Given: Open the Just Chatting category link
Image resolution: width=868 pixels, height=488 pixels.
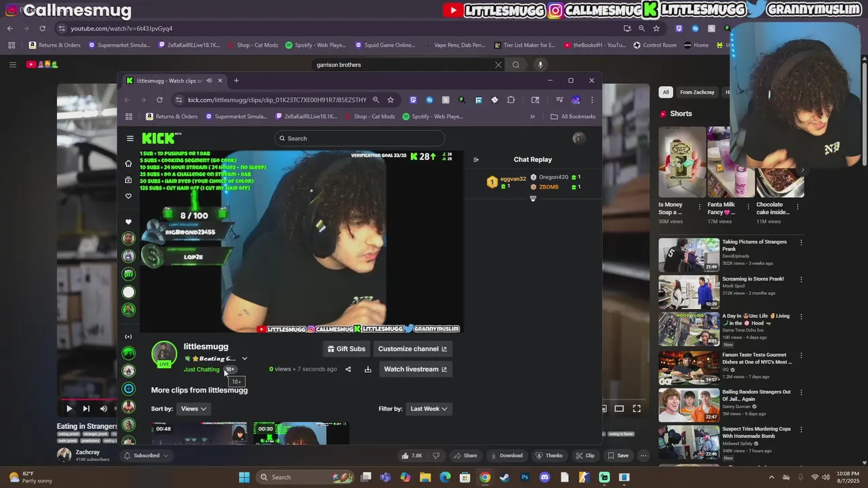Looking at the screenshot, I should 201,369.
